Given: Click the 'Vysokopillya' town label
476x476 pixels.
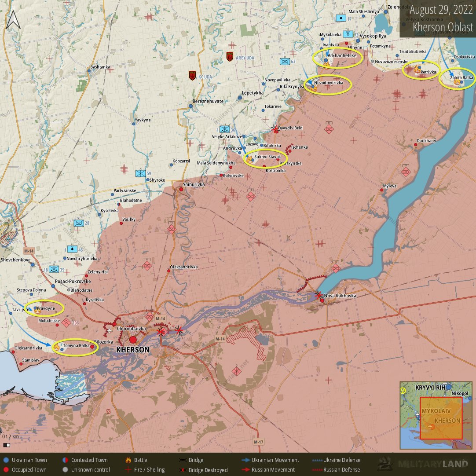Looking at the screenshot, I should click(x=373, y=36).
